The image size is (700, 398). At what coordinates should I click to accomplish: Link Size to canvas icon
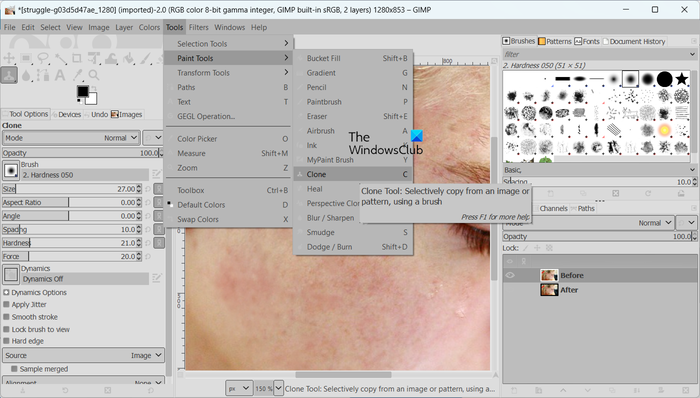coord(159,189)
